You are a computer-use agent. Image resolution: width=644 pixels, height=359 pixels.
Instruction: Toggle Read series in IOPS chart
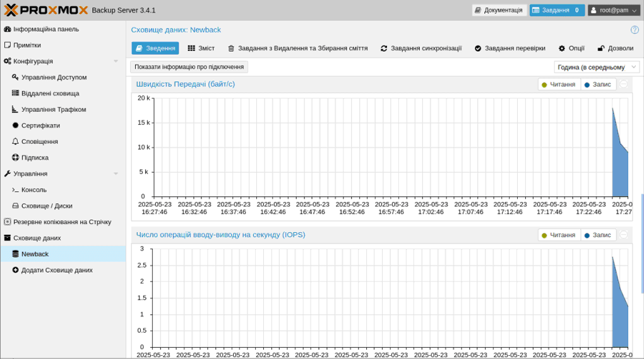(x=559, y=235)
